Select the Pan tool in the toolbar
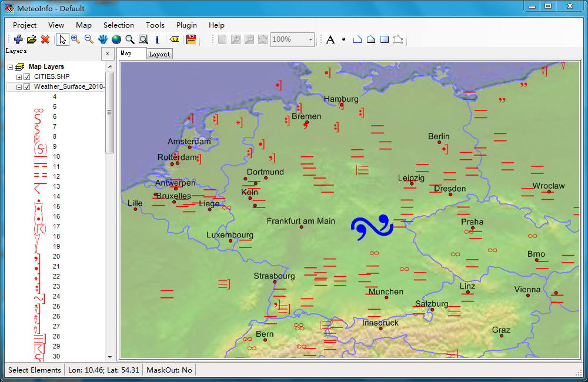The width and height of the screenshot is (588, 382). (103, 39)
